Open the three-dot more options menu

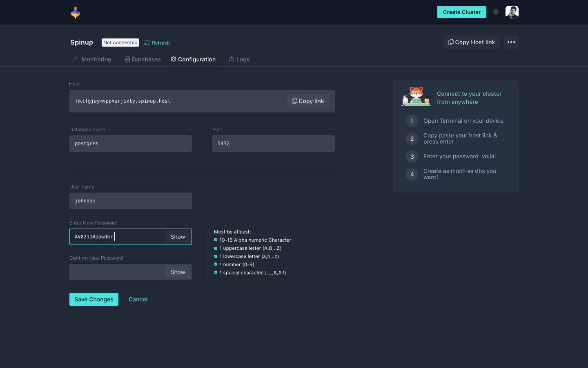point(511,42)
